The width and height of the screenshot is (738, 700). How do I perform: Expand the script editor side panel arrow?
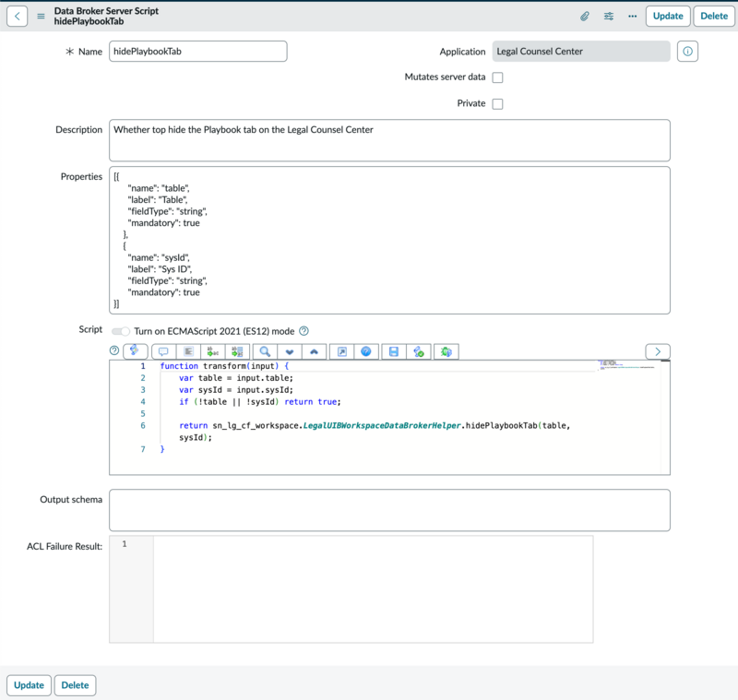pyautogui.click(x=658, y=351)
